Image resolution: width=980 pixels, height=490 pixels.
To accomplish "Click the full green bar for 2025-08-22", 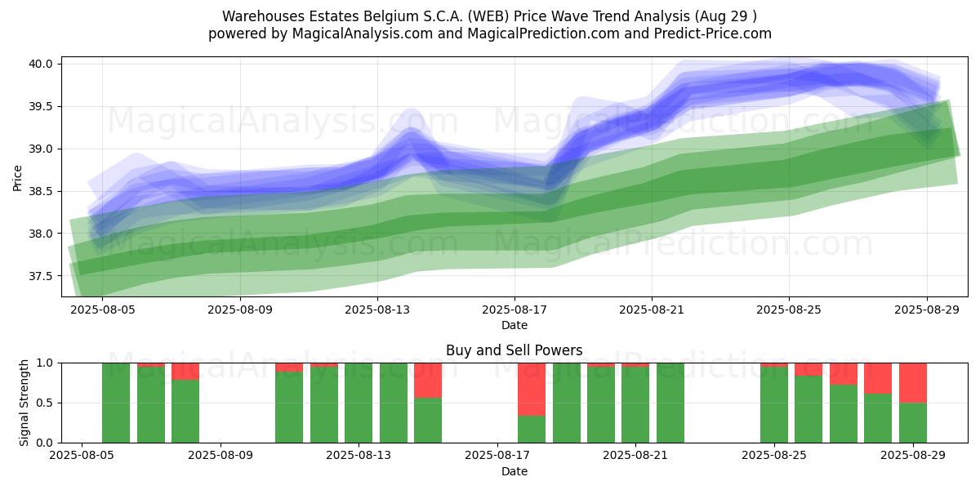I will pos(670,403).
